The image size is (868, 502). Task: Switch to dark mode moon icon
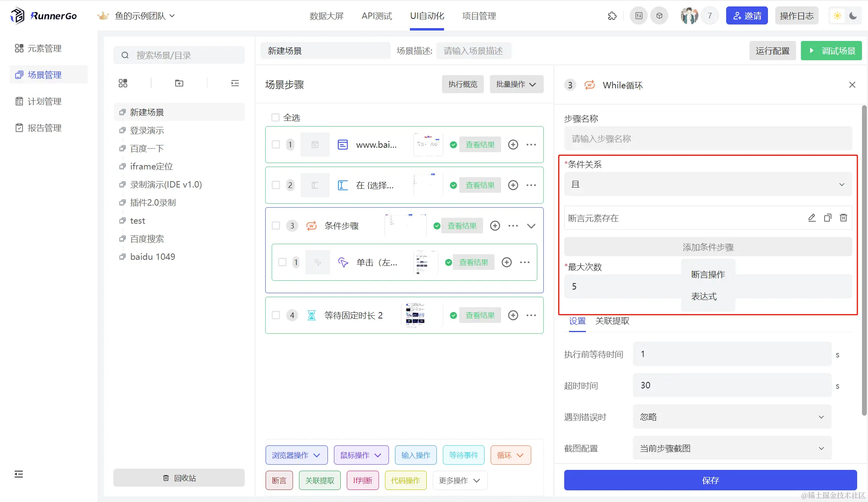[x=853, y=16]
